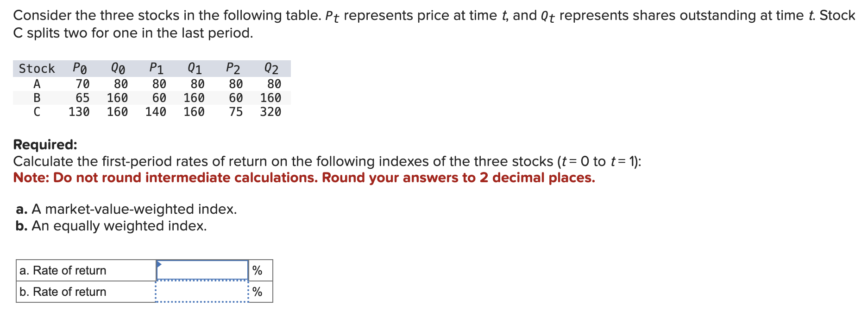Select the 'b. Rate of return' label
Image resolution: width=868 pixels, height=332 pixels.
tap(63, 291)
